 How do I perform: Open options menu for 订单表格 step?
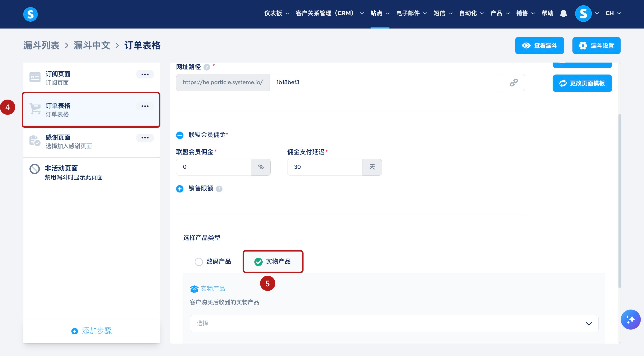click(x=145, y=106)
